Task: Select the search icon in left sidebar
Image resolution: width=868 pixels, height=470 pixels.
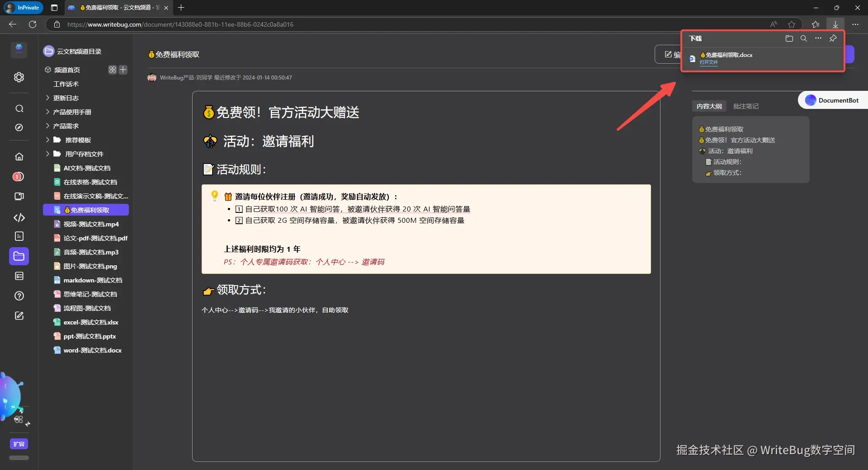Action: click(x=19, y=108)
